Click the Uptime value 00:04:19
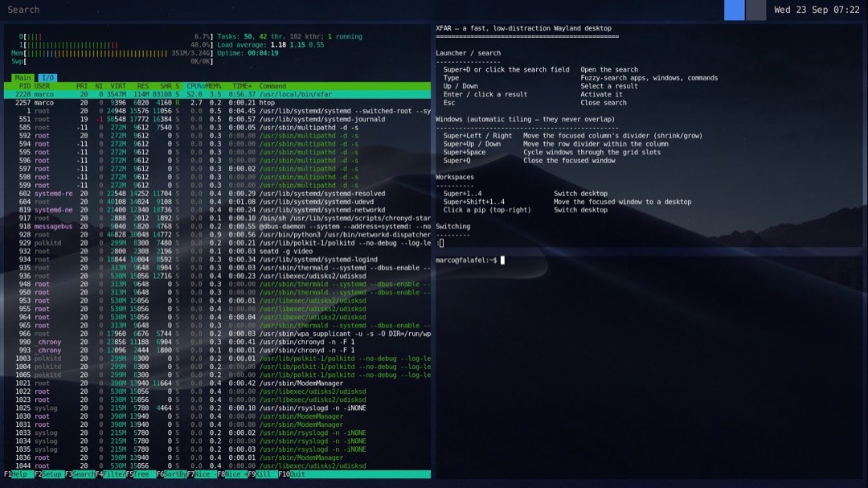The height and width of the screenshot is (488, 868). click(263, 54)
